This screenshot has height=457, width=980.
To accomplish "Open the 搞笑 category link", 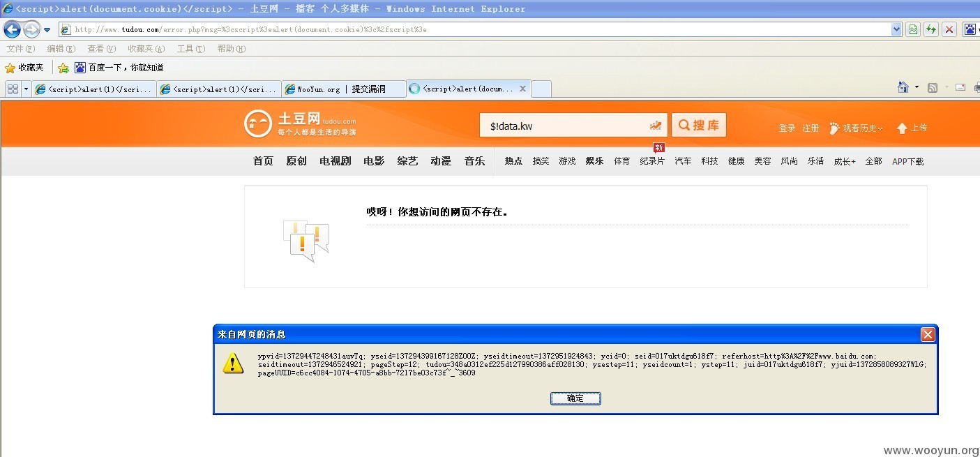I will [541, 161].
